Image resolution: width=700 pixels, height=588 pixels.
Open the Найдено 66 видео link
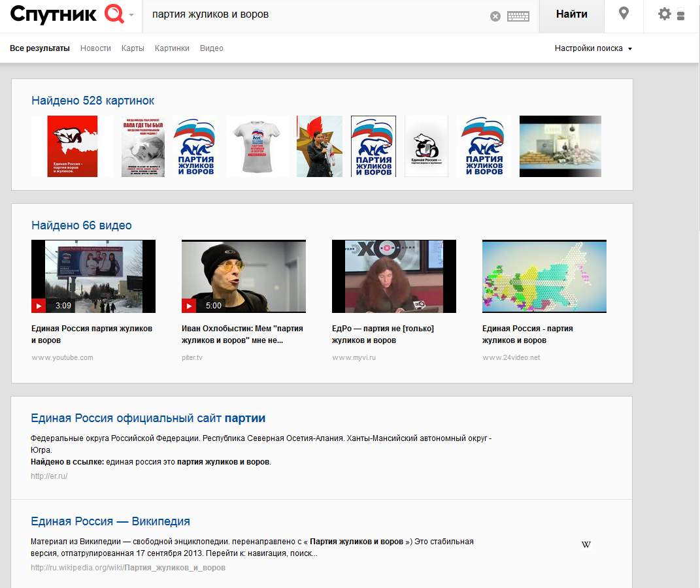82,225
